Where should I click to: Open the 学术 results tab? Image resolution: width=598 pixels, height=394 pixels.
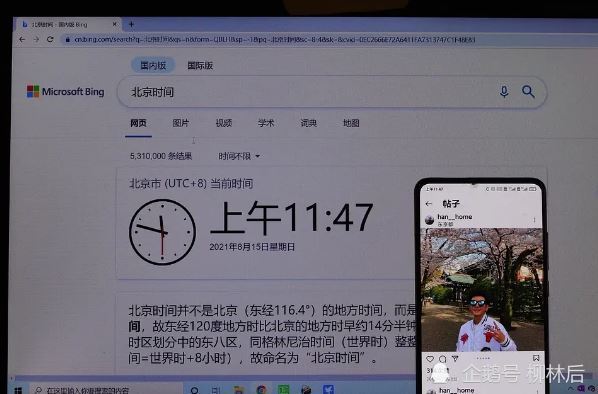266,123
